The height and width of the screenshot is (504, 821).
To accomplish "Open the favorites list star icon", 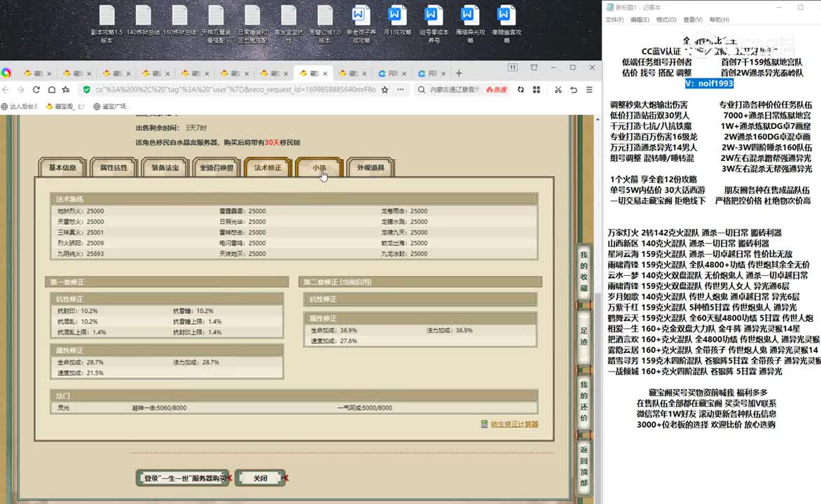I will click(x=66, y=90).
